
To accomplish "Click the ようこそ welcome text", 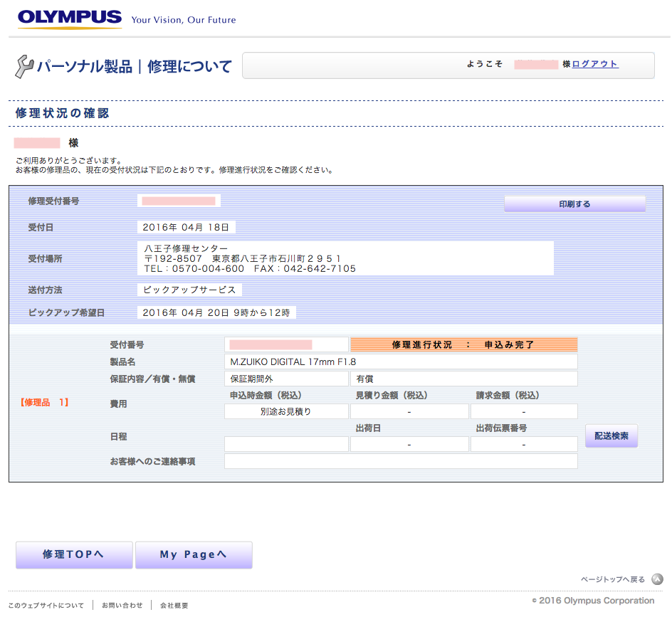I will click(484, 64).
